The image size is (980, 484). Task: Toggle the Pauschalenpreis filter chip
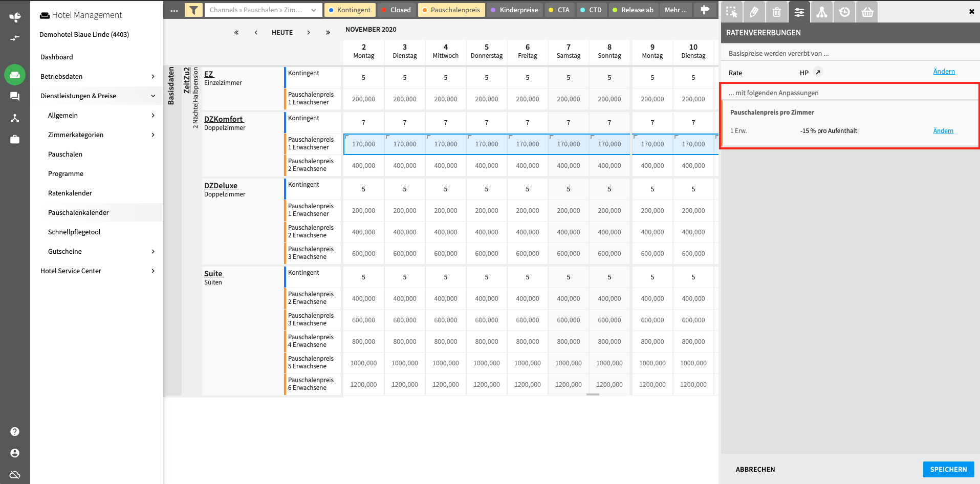451,10
